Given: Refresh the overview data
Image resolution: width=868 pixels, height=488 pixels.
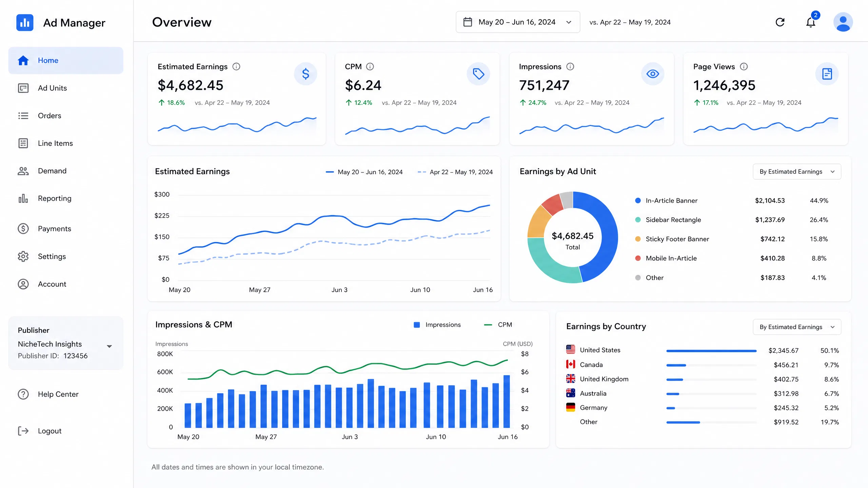Looking at the screenshot, I should point(780,22).
